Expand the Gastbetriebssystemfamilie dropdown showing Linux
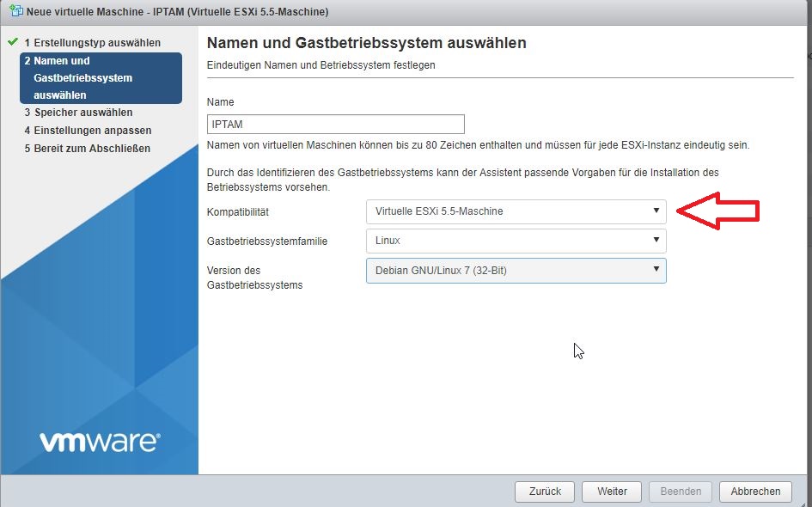Image resolution: width=812 pixels, height=507 pixels. (516, 241)
